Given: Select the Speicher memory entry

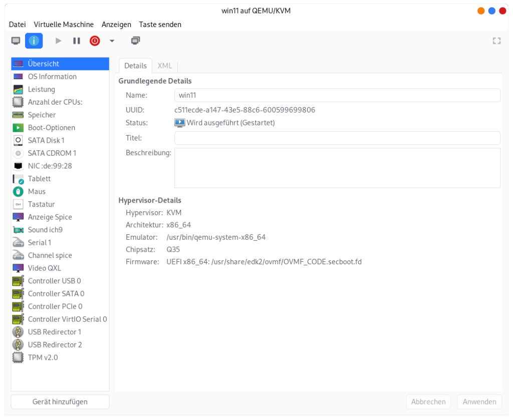Looking at the screenshot, I should point(60,115).
